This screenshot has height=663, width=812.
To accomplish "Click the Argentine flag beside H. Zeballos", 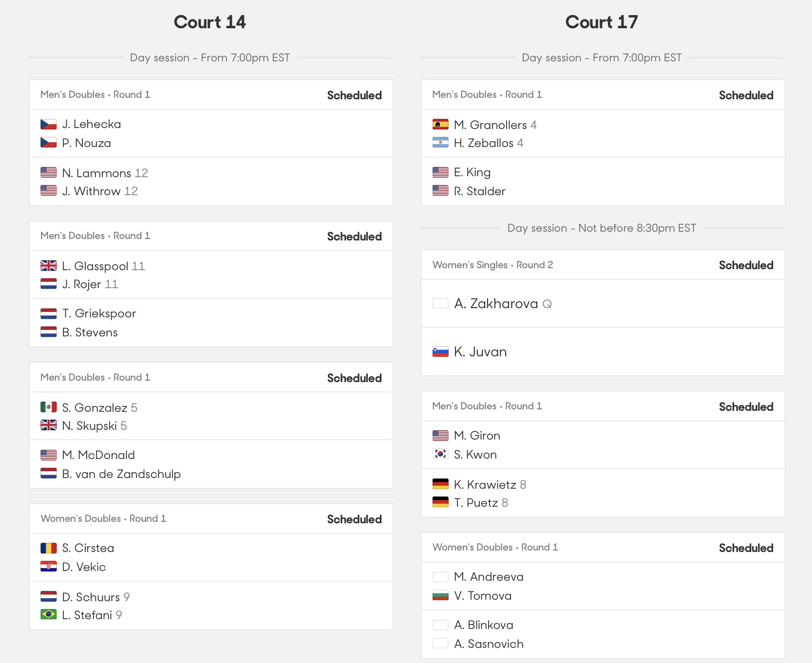I will click(440, 143).
